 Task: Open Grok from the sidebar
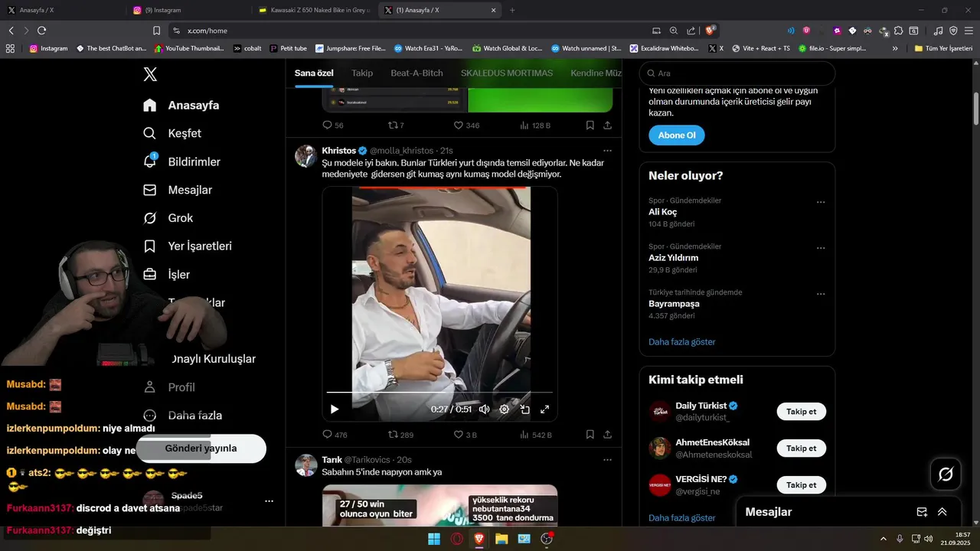point(168,218)
